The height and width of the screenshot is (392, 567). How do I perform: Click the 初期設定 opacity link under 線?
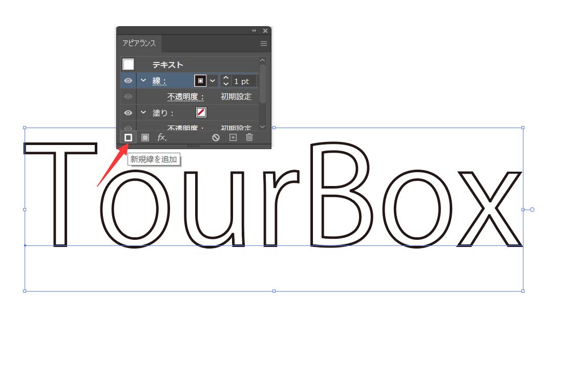[x=236, y=95]
